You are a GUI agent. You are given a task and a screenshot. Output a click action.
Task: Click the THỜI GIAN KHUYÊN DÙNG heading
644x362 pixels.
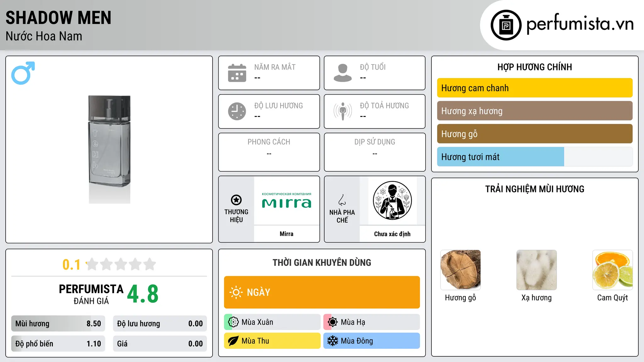tap(322, 262)
